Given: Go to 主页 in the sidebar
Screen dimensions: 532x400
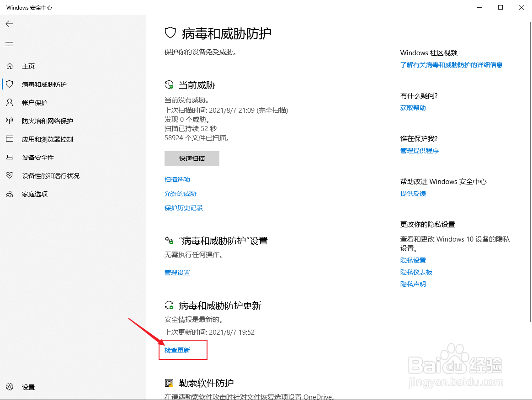Looking at the screenshot, I should click(28, 66).
